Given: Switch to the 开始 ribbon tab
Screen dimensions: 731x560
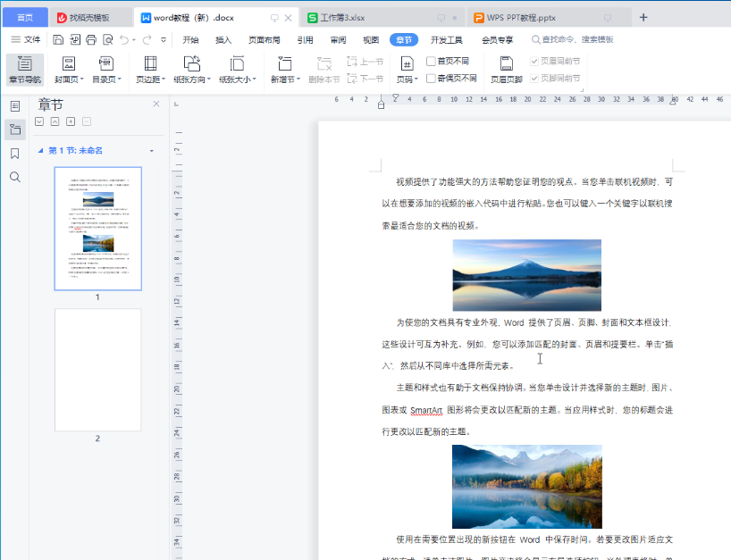Looking at the screenshot, I should tap(190, 40).
